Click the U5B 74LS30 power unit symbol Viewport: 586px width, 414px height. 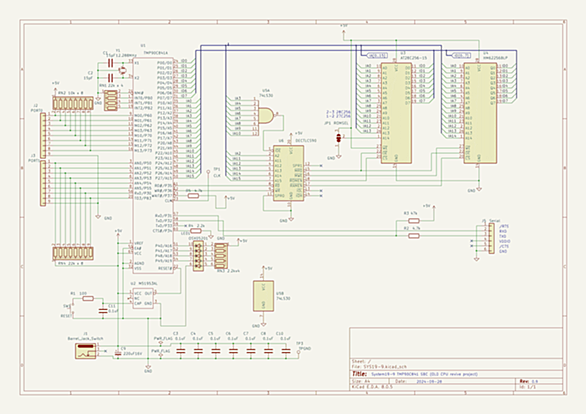pos(263,296)
